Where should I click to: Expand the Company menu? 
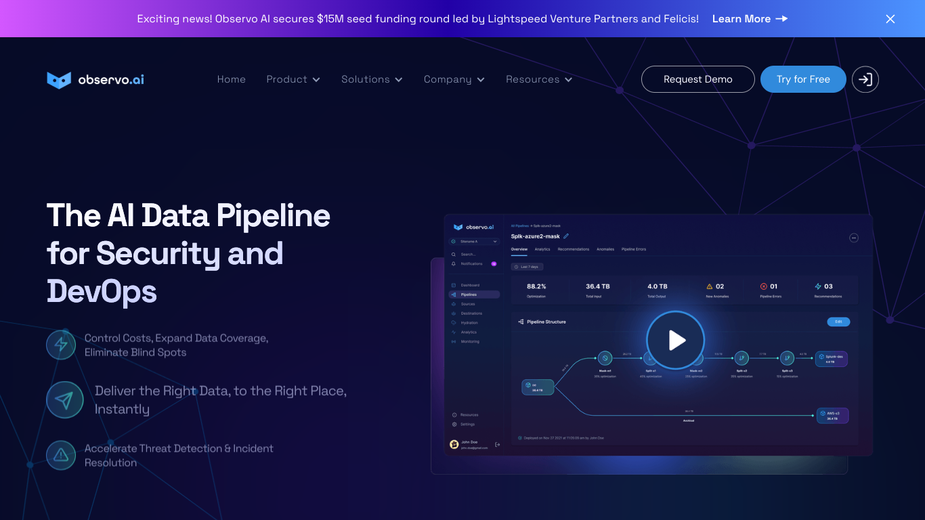click(x=454, y=79)
